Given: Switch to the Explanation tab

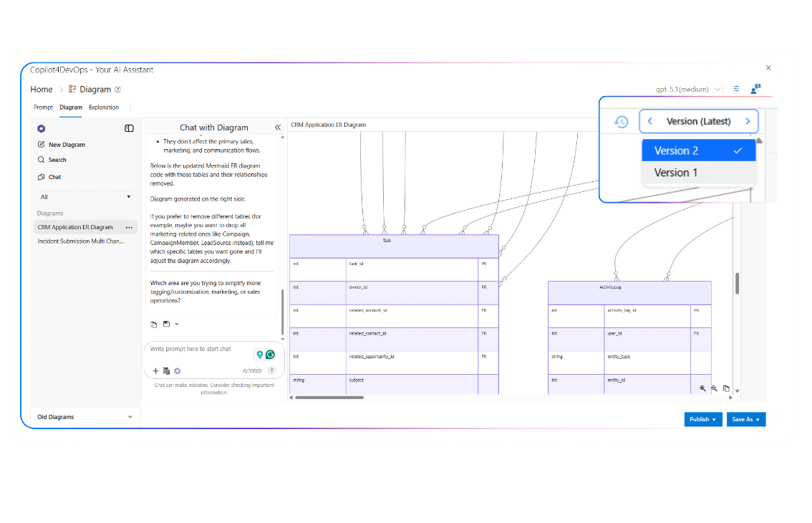Looking at the screenshot, I should click(104, 107).
